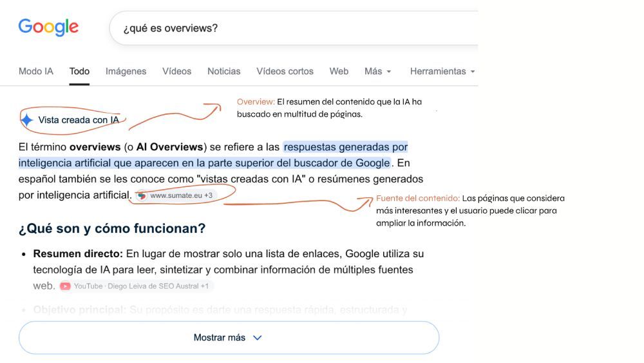The width and height of the screenshot is (644, 363).
Task: Switch to the Web tab
Action: click(x=339, y=71)
